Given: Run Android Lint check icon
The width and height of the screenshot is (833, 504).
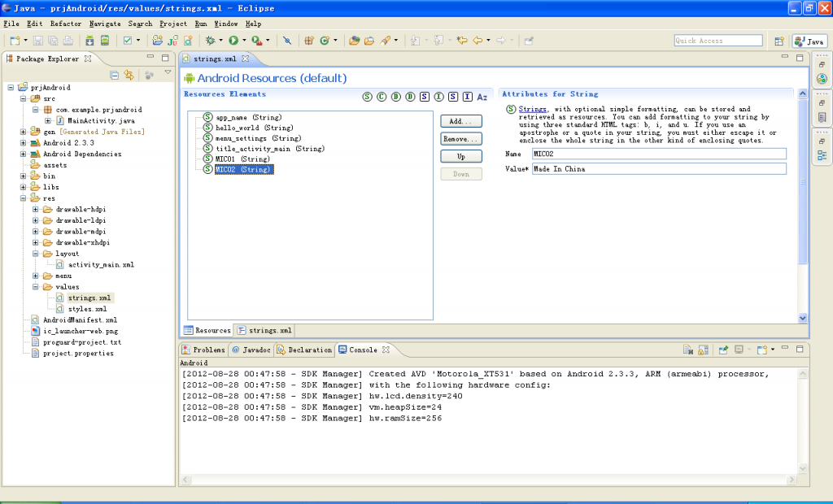Looking at the screenshot, I should coord(128,41).
